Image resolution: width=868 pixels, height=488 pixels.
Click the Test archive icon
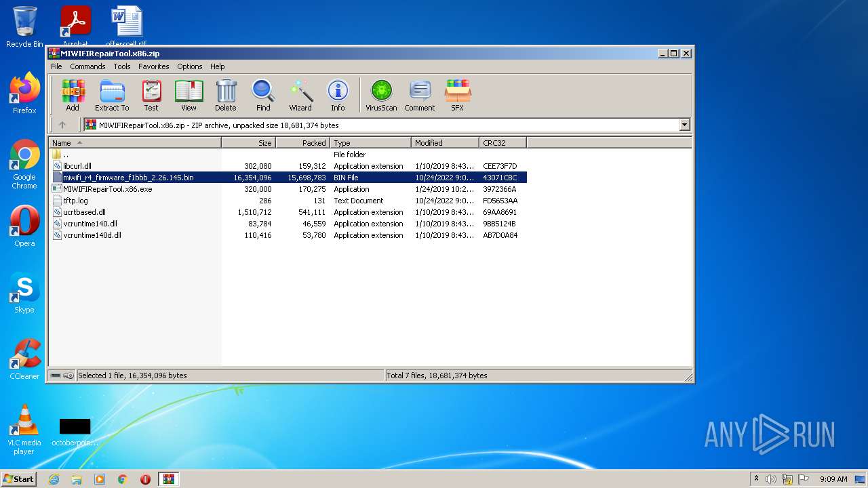coord(151,95)
